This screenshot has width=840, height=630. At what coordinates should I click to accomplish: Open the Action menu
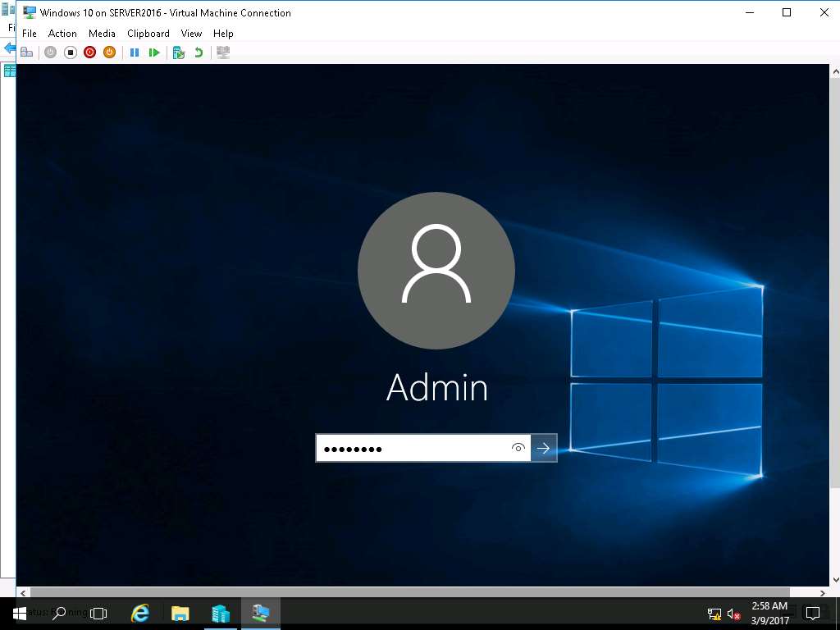pyautogui.click(x=62, y=33)
